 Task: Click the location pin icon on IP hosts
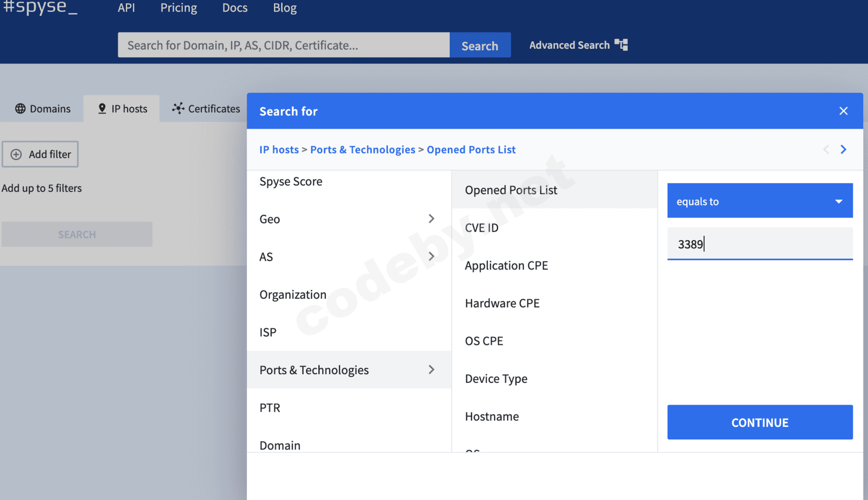coord(102,108)
